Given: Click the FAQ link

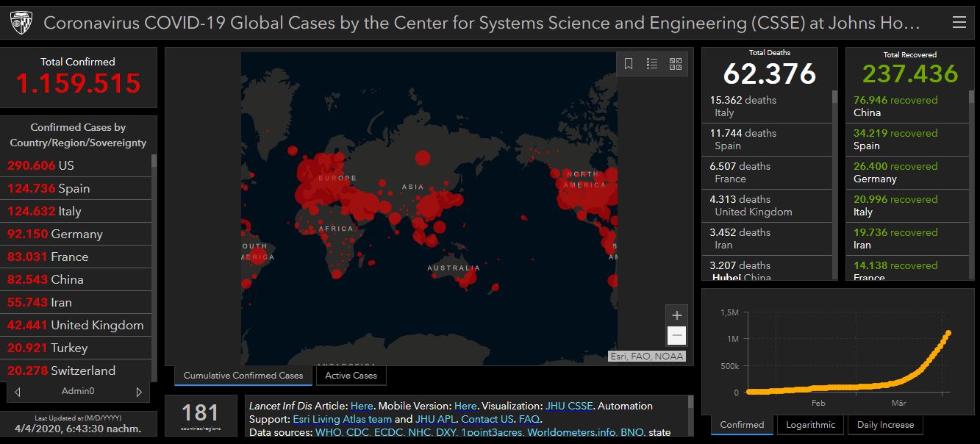Looking at the screenshot, I should [x=529, y=419].
